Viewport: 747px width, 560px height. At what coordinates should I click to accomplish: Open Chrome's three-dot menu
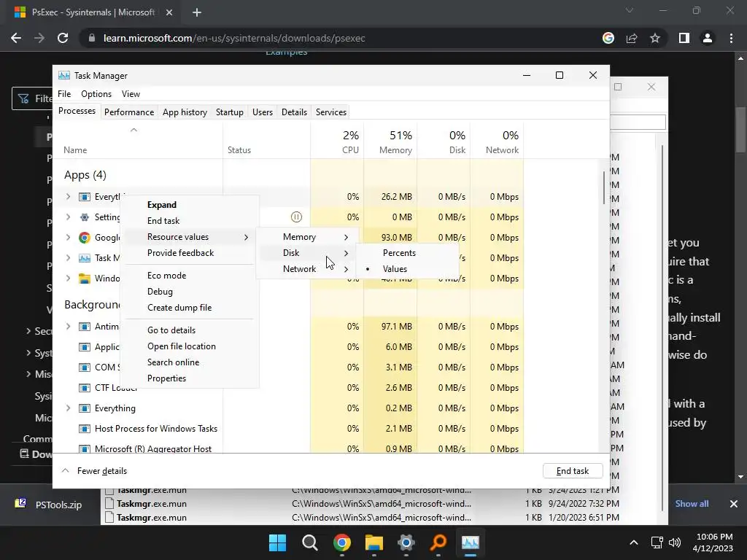point(731,38)
